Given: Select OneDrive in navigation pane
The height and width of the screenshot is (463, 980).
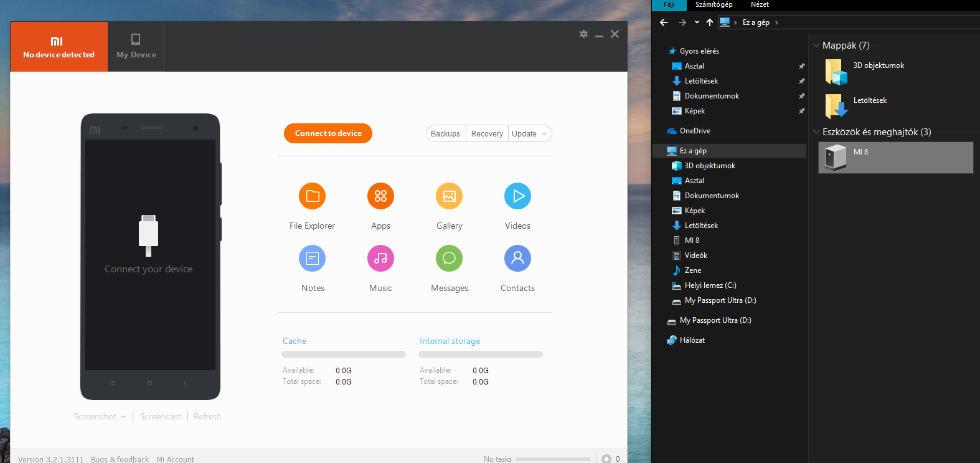Looking at the screenshot, I should coord(695,131).
